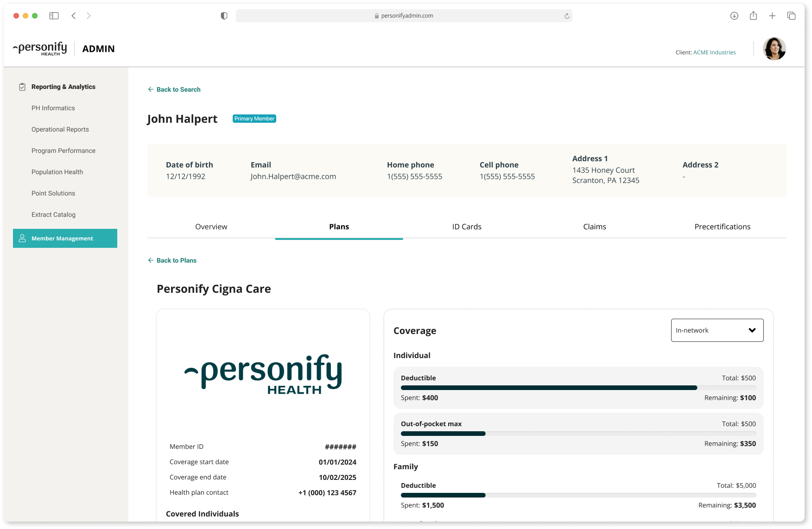Reload page using address bar icon
Screen dimensions: 812x529
click(x=566, y=16)
